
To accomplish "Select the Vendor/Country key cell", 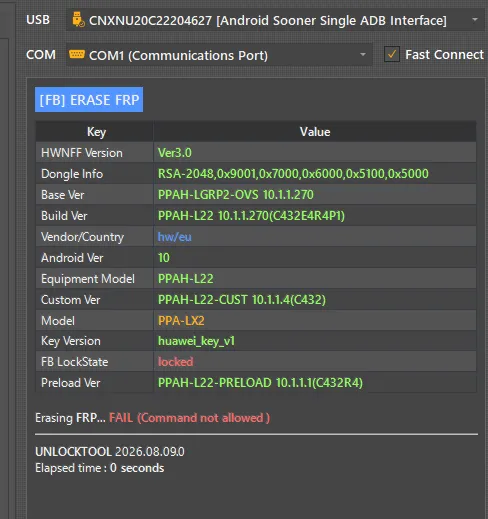I will pos(95,237).
